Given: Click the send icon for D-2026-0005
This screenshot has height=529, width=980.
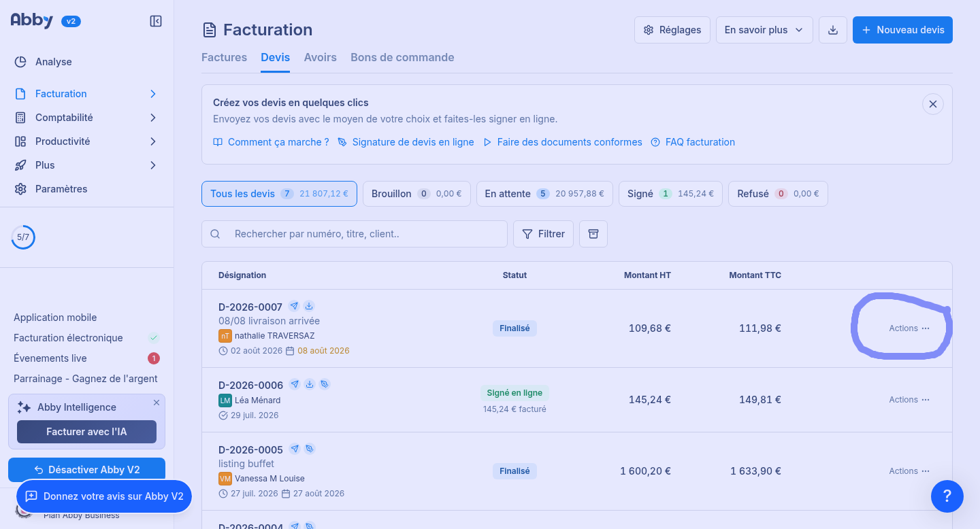Looking at the screenshot, I should coord(295,449).
